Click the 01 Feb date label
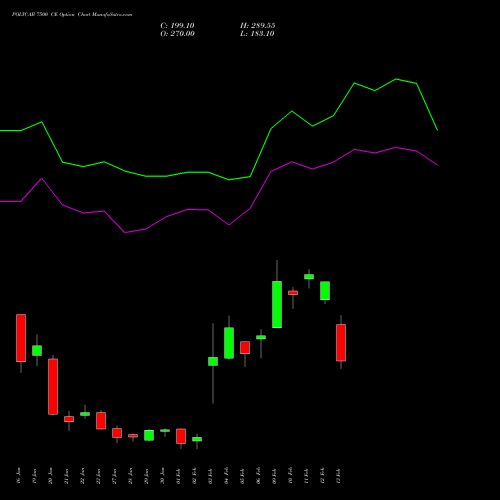 pos(178,476)
